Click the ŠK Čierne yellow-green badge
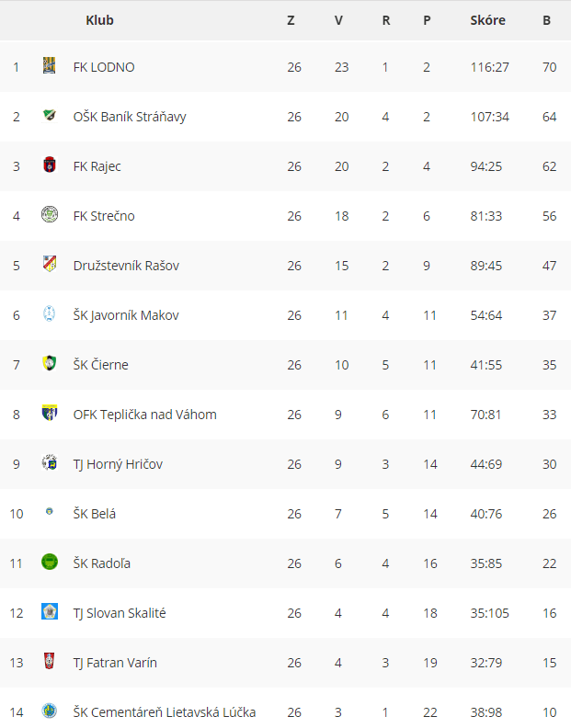Screen dimensions: 571x728 [50, 363]
